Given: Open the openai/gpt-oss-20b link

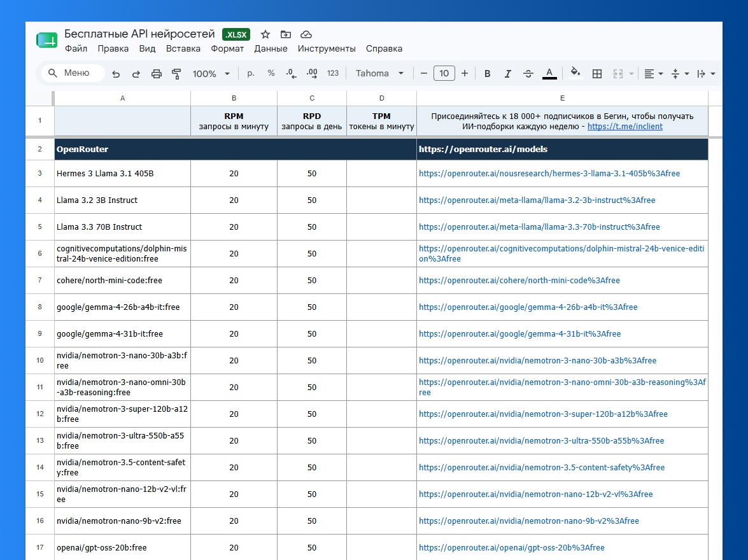Looking at the screenshot, I should tap(512, 548).
